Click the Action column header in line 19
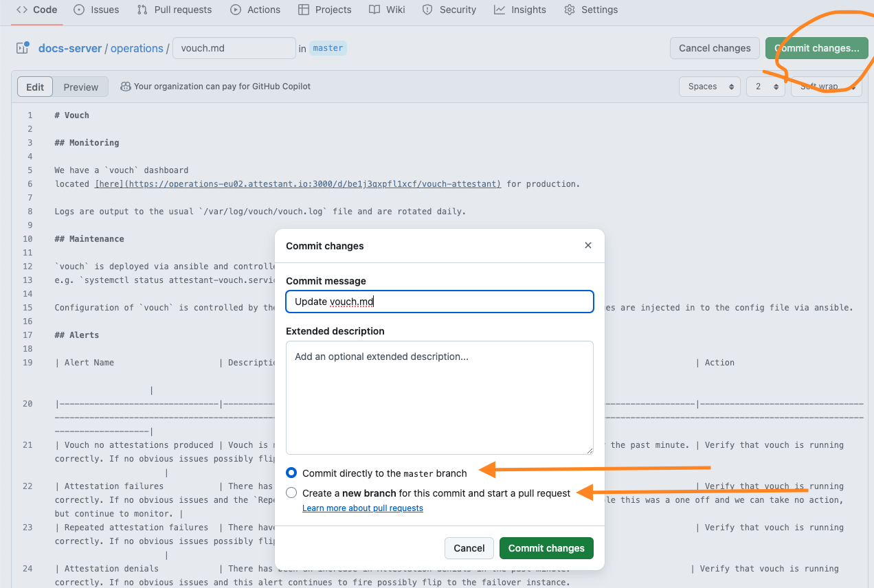 tap(719, 363)
